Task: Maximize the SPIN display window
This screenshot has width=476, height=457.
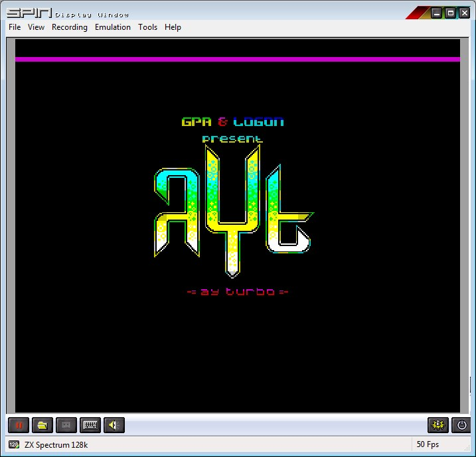Action: click(x=450, y=13)
